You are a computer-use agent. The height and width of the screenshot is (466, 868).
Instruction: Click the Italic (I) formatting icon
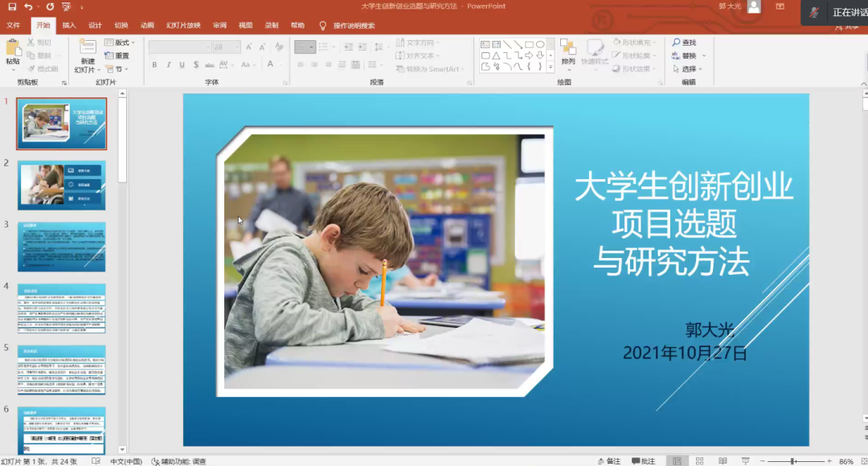(x=168, y=65)
